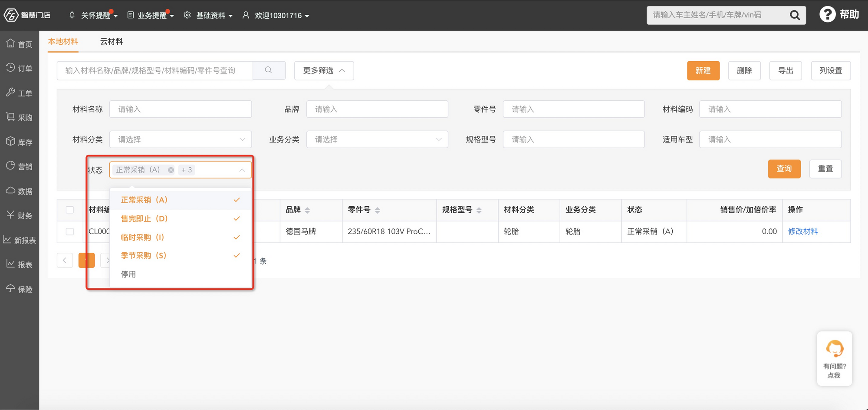Open the 数据 cloud sidebar icon
The width and height of the screenshot is (868, 410).
pos(10,191)
